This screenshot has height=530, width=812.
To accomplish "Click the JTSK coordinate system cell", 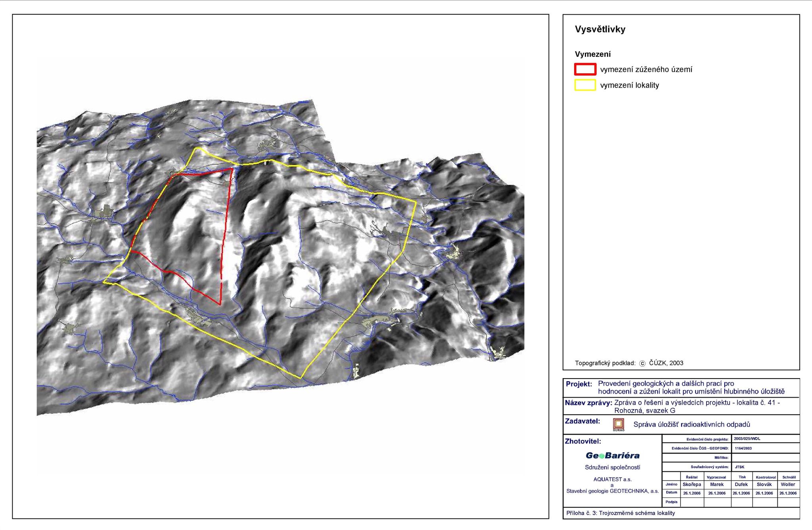I will (x=739, y=467).
